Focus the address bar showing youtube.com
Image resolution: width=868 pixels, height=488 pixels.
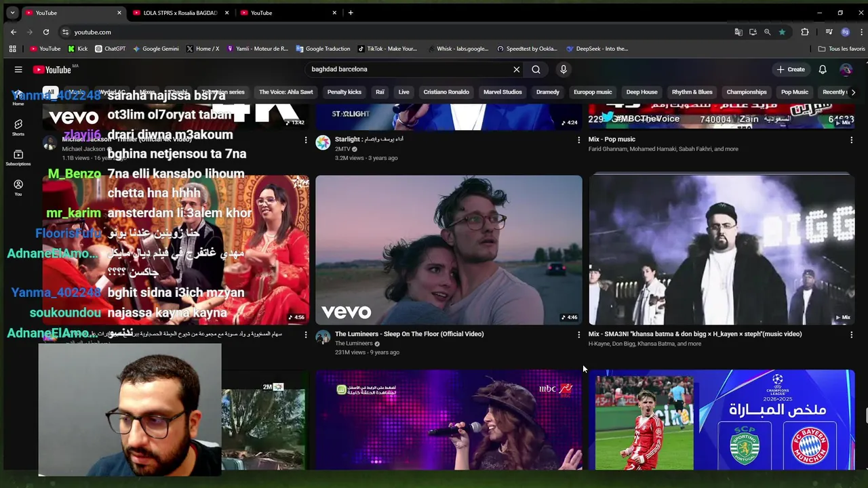[x=393, y=32]
